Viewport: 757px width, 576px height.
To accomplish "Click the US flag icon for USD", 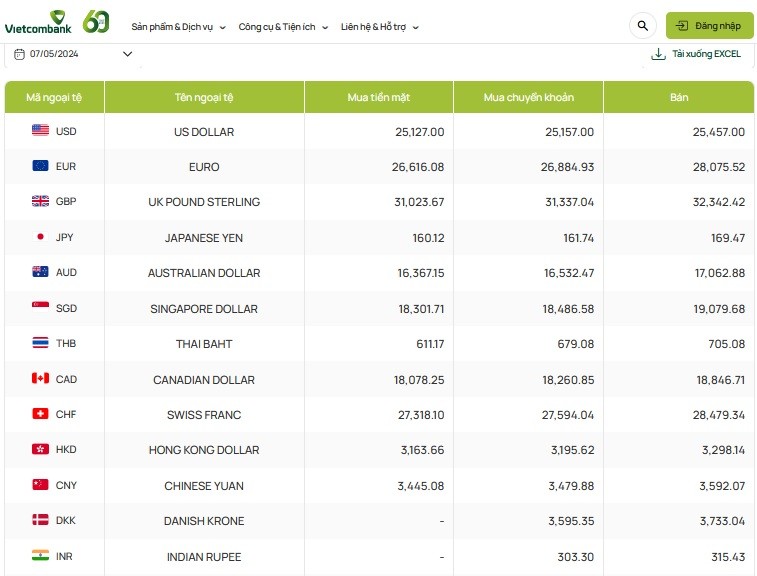I will coord(40,131).
